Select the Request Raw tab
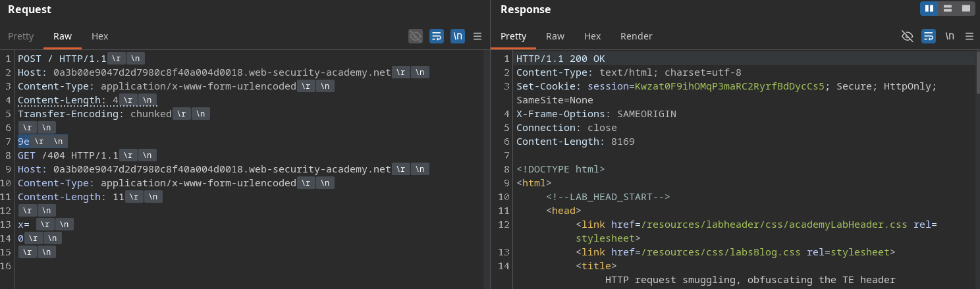Viewport: 980px width, 289px height. pos(63,36)
